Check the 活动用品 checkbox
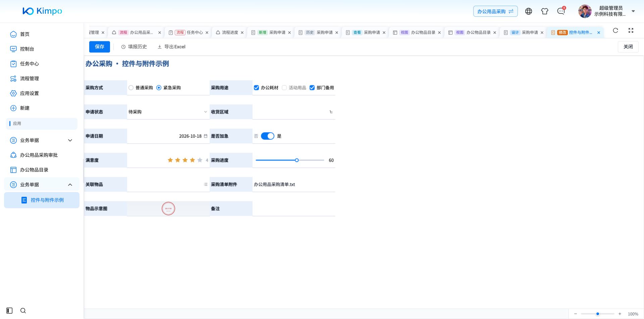 point(284,88)
